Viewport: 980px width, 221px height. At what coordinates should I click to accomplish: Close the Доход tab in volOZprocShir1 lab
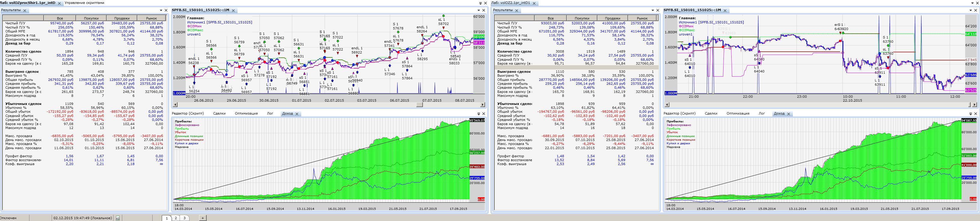tap(297, 114)
